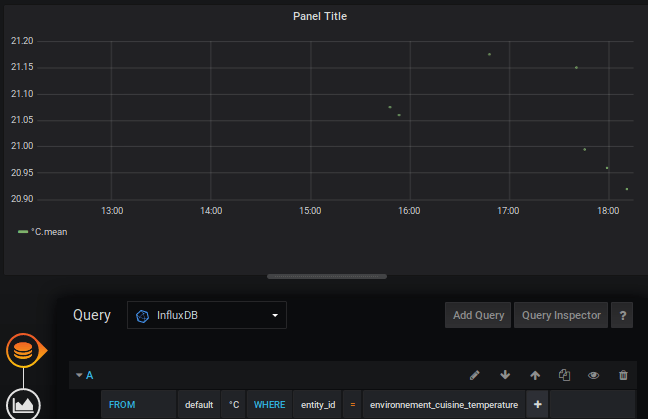Delete query A with trash icon
This screenshot has width=648, height=419.
pyautogui.click(x=624, y=375)
